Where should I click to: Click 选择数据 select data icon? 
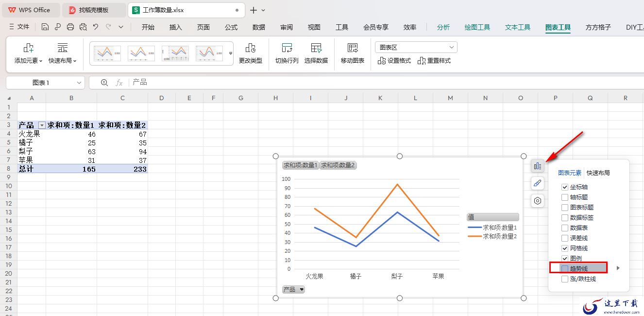(316, 48)
